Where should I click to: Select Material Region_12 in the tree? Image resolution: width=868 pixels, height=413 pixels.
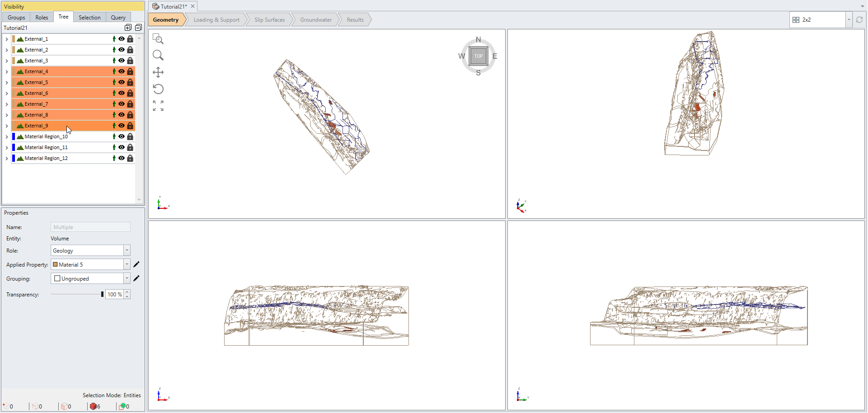(46, 158)
